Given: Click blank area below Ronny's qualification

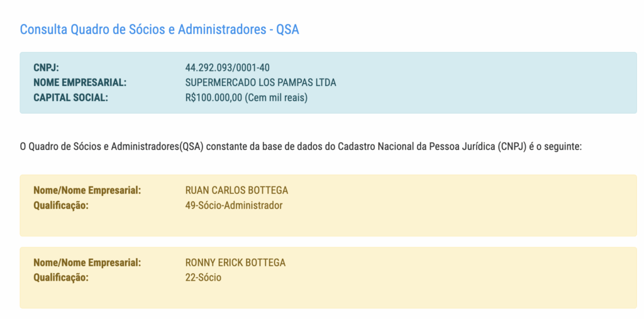Looking at the screenshot, I should (314, 296).
